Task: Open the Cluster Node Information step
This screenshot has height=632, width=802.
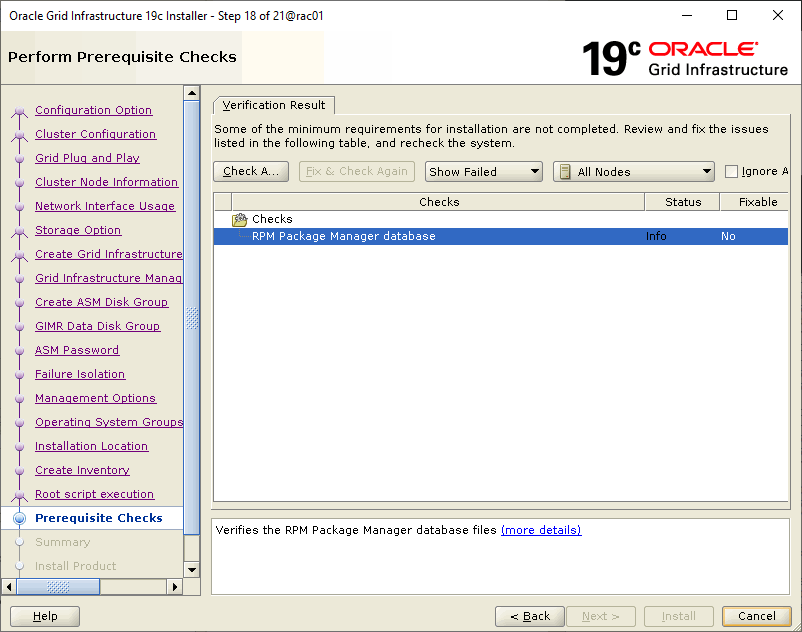Action: click(x=106, y=183)
